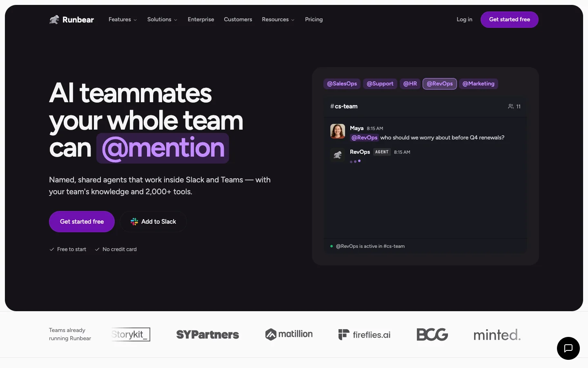Viewport: 588px width, 368px height.
Task: Click the Storykit logo
Action: [131, 334]
